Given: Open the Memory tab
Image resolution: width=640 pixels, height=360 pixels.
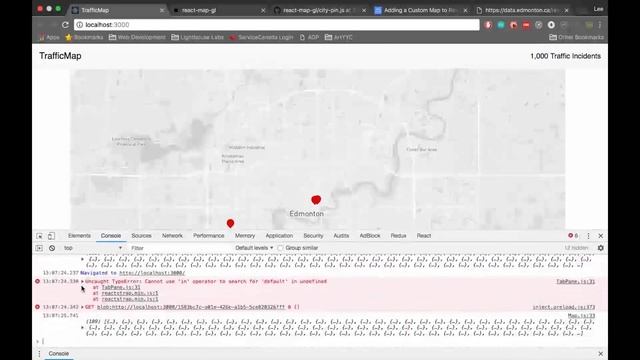Looking at the screenshot, I should pos(245,236).
